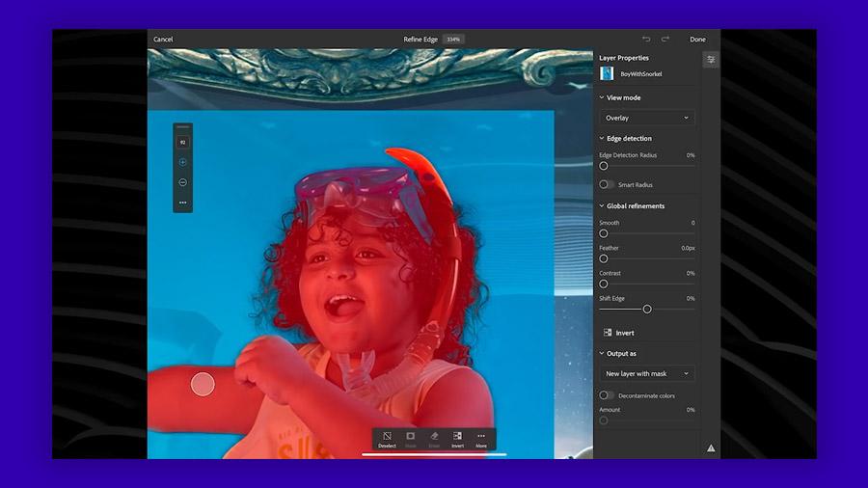Open the brush panel three-dot menu
868x488 pixels.
pyautogui.click(x=182, y=203)
